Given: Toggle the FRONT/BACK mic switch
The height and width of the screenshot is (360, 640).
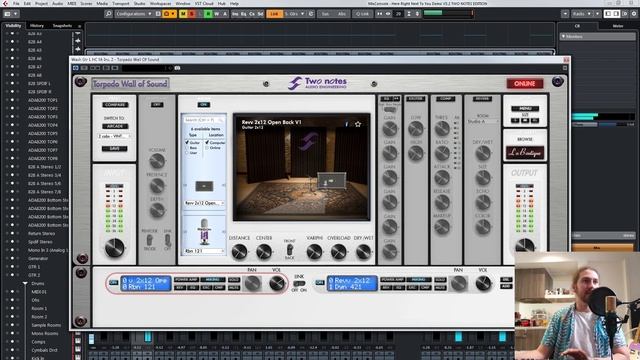Looking at the screenshot, I should click(289, 249).
